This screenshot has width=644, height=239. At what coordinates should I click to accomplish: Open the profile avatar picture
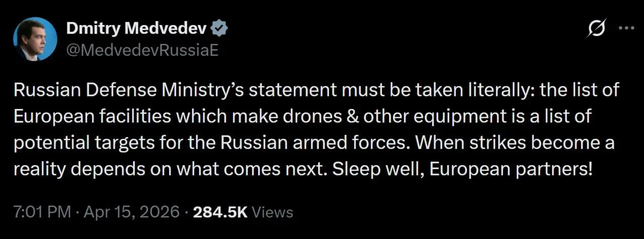click(35, 39)
